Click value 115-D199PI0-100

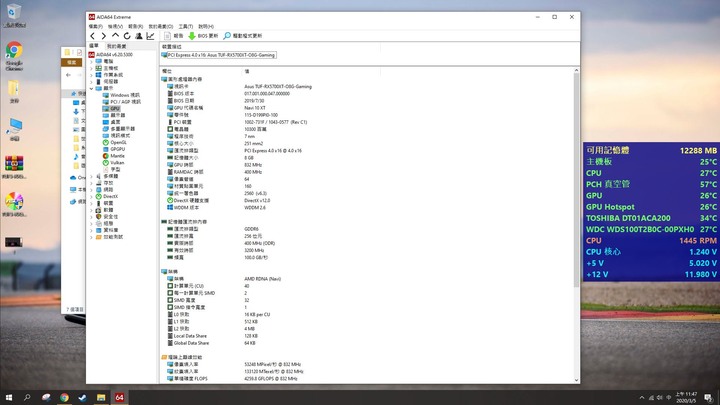point(261,115)
